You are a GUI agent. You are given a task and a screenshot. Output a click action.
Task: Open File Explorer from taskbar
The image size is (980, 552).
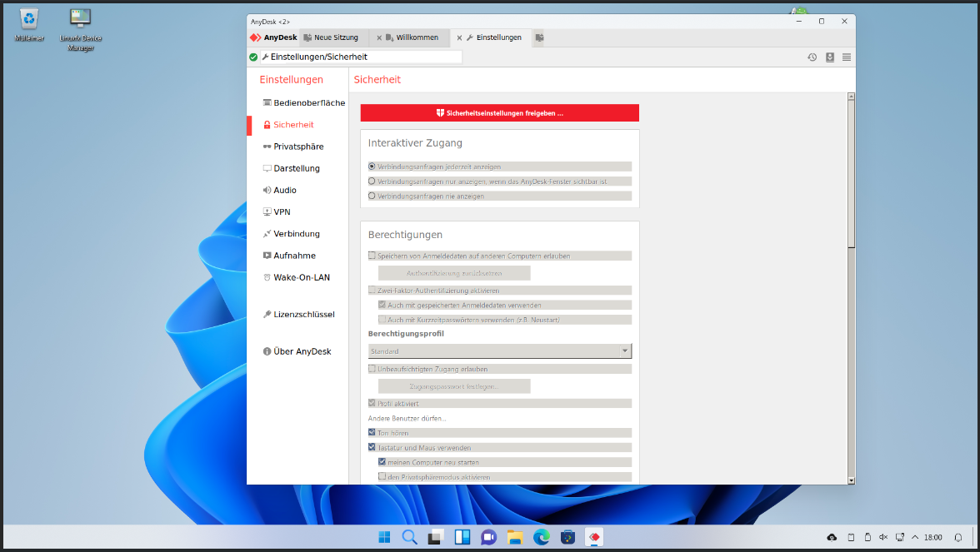pos(515,537)
